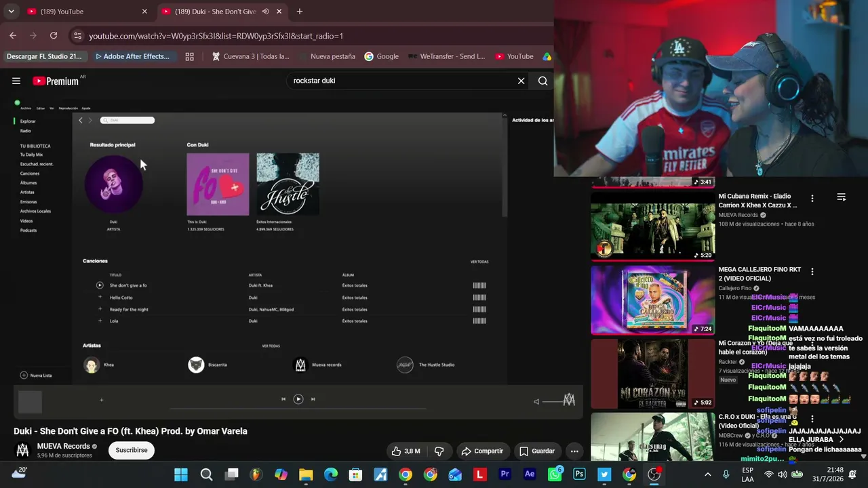Open Adobe Photoshop from the taskbar
This screenshot has width=868, height=488.
579,474
